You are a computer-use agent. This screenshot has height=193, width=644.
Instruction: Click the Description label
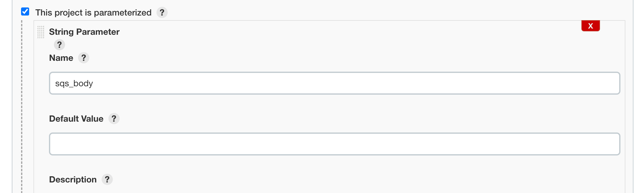(x=73, y=179)
